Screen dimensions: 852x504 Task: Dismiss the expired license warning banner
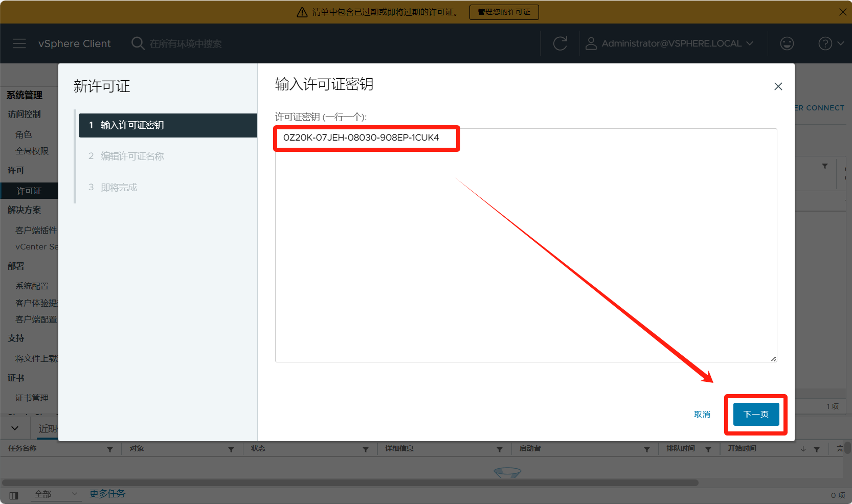point(842,12)
